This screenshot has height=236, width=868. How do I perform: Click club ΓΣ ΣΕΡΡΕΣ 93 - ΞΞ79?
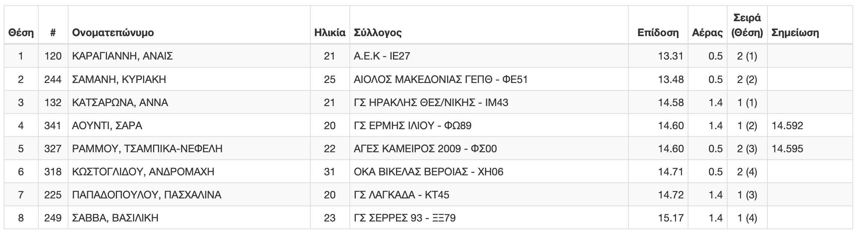[405, 218]
